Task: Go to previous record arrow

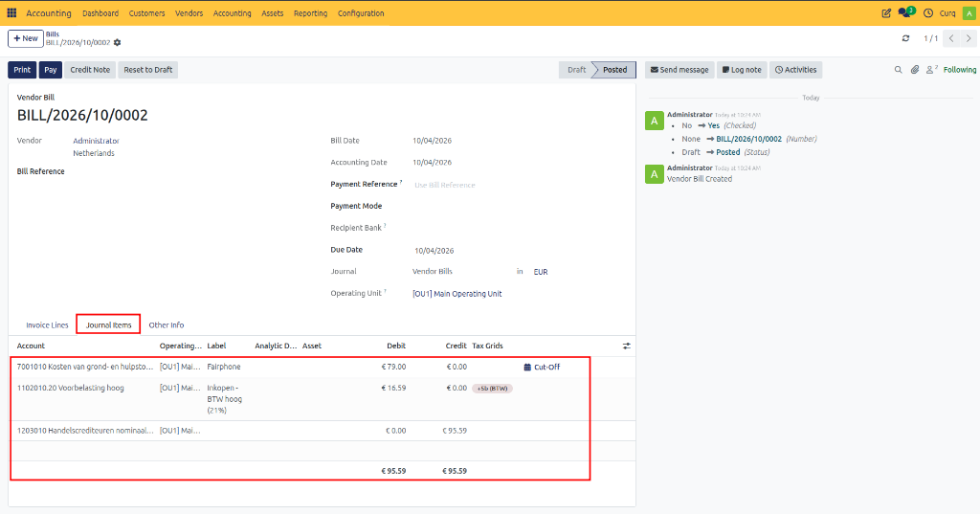Action: 951,38
